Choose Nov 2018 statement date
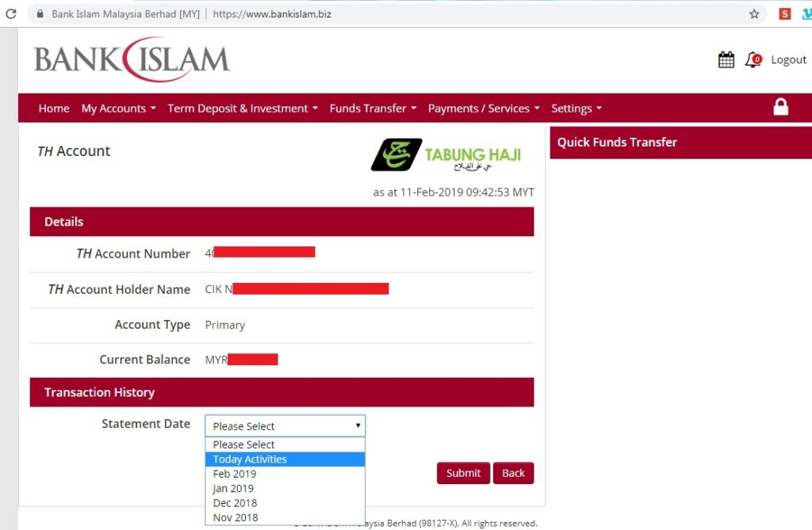The image size is (812, 530). point(285,517)
